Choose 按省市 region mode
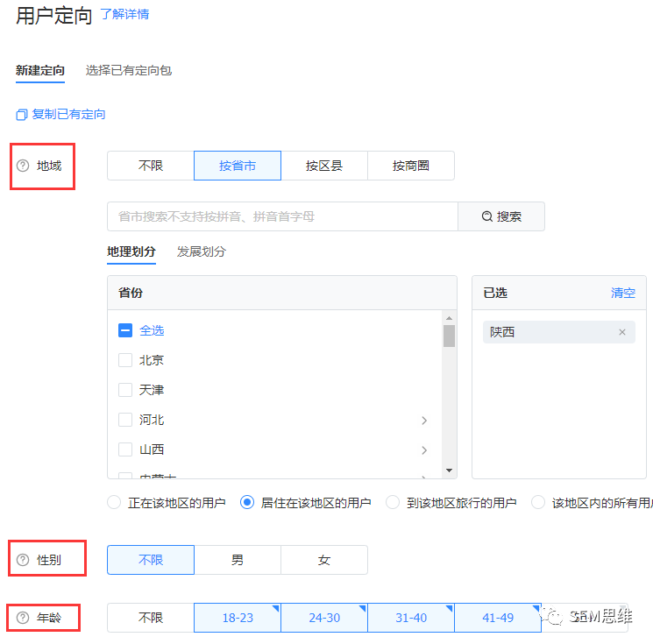 tap(238, 166)
